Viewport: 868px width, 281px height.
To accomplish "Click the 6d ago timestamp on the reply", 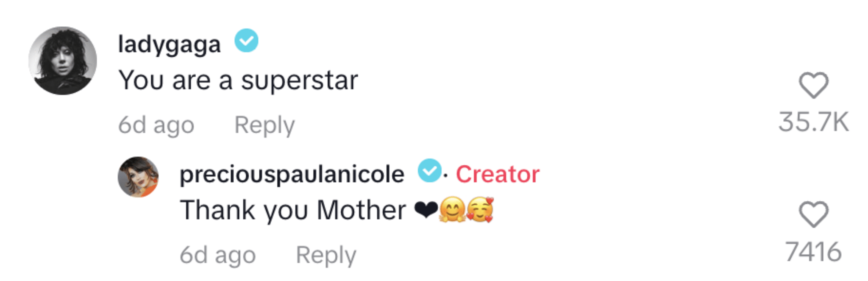I will click(x=217, y=253).
